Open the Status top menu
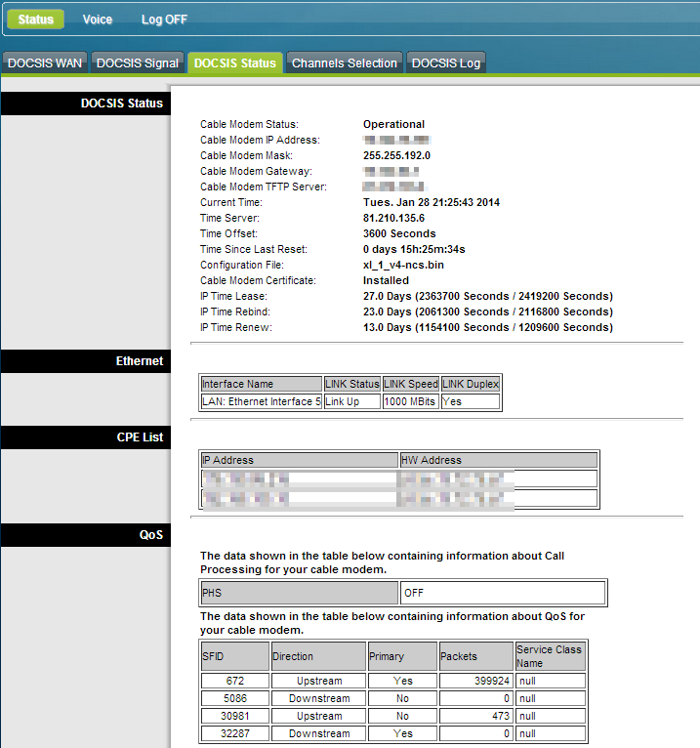This screenshot has height=748, width=700. pyautogui.click(x=36, y=20)
